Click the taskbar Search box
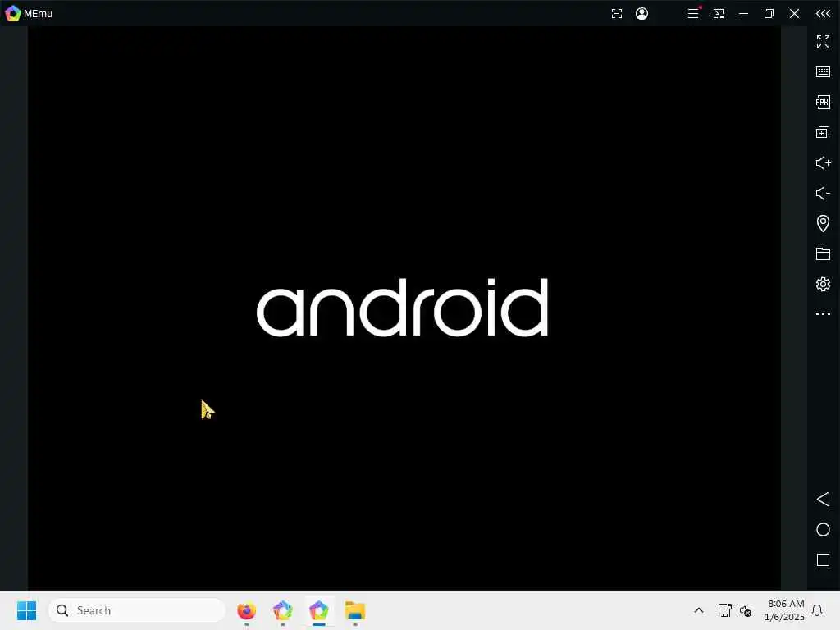Screen dimensions: 840x630 (x=137, y=610)
